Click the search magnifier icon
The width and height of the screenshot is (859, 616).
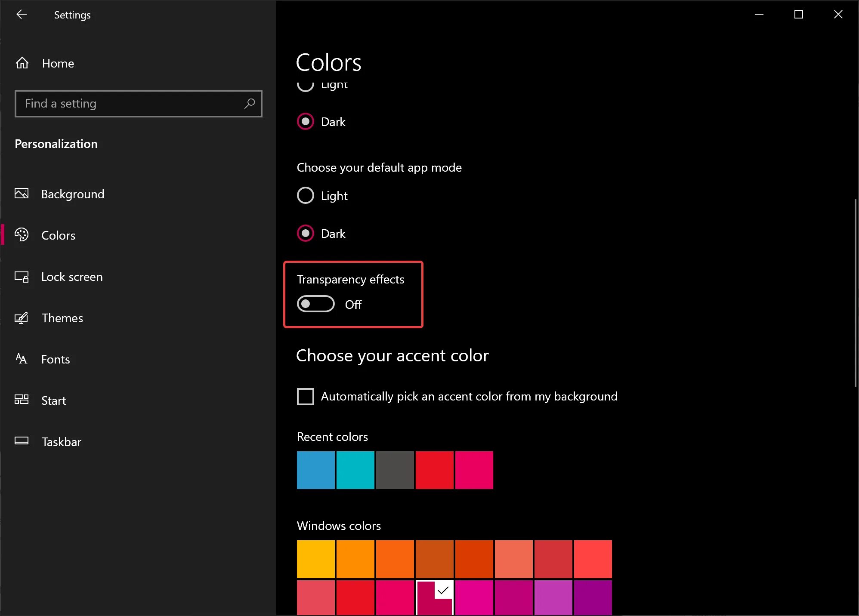click(x=250, y=104)
